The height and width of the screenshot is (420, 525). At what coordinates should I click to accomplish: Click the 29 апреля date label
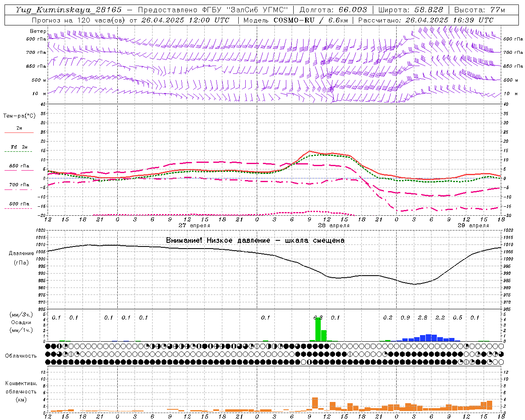tap(473, 226)
